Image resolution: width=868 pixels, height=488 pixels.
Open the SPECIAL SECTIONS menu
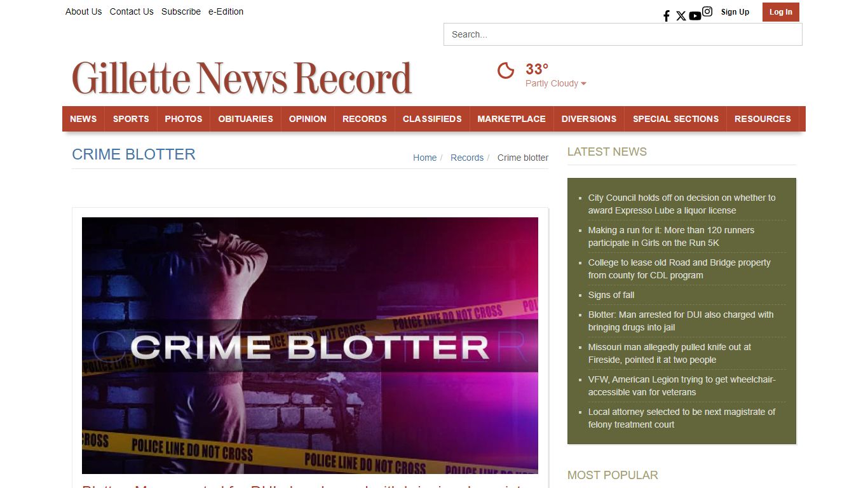(675, 119)
